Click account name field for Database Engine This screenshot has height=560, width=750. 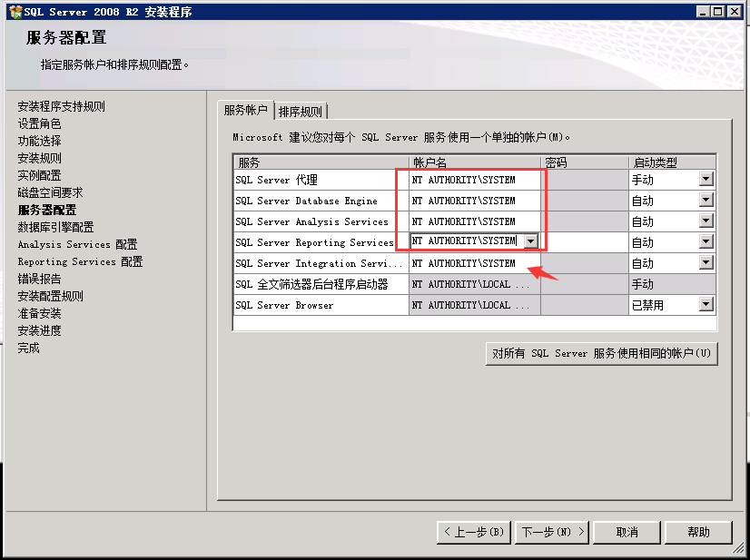[x=475, y=201]
